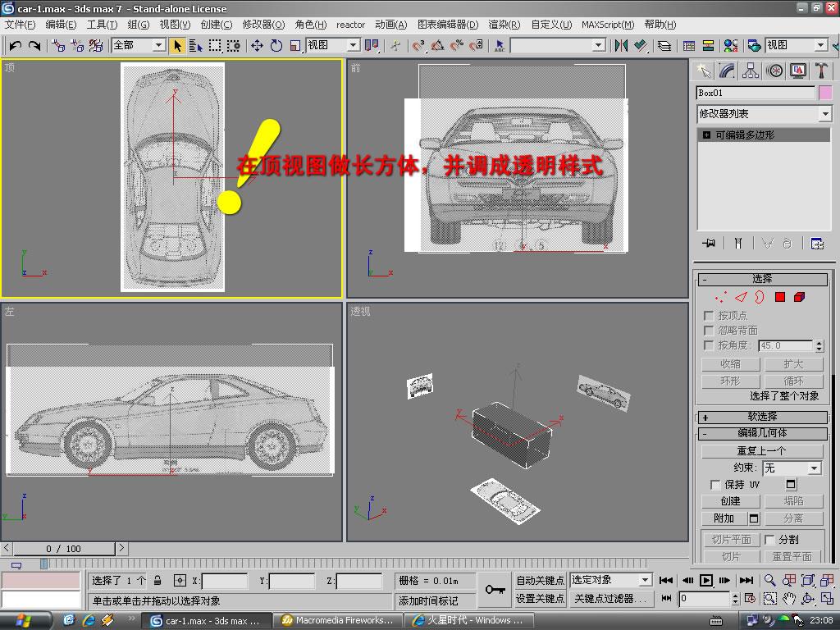Viewport: 840px width, 630px height.
Task: Select Edge sub-object level
Action: (x=741, y=297)
